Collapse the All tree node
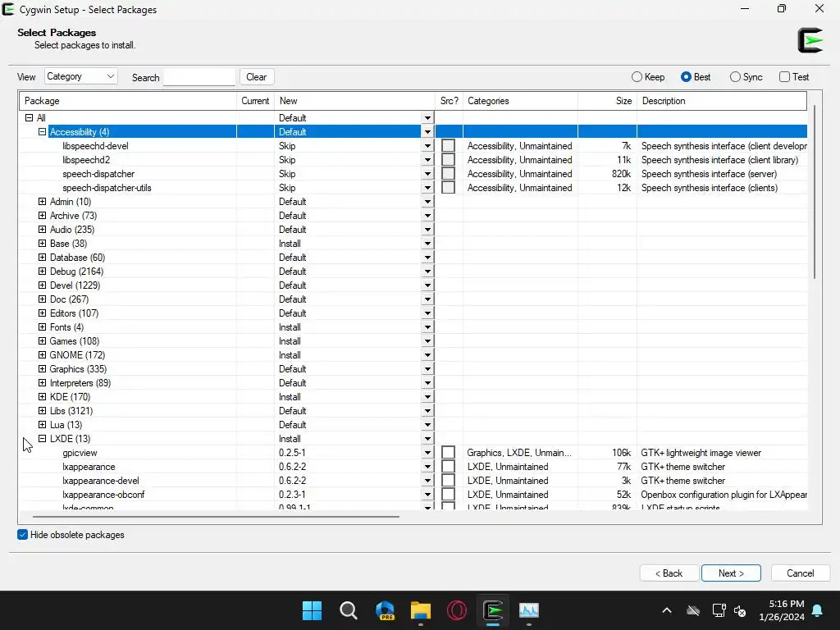Viewport: 840px width, 630px height. 29,118
